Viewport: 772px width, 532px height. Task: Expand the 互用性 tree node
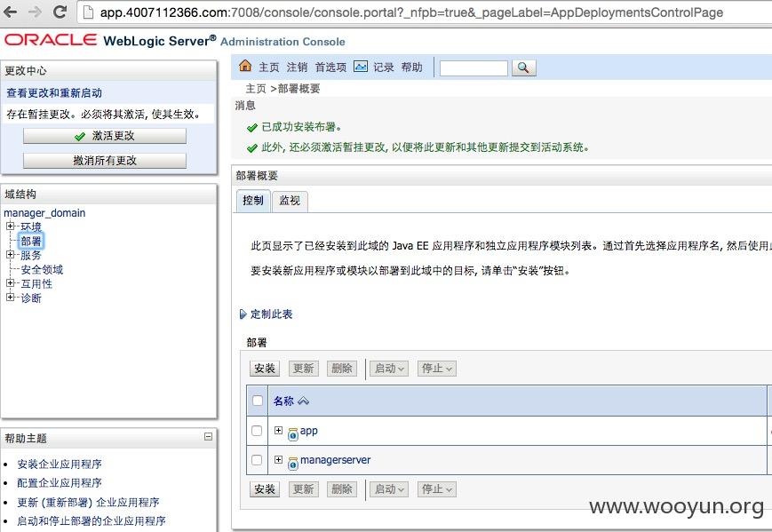pyautogui.click(x=10, y=283)
